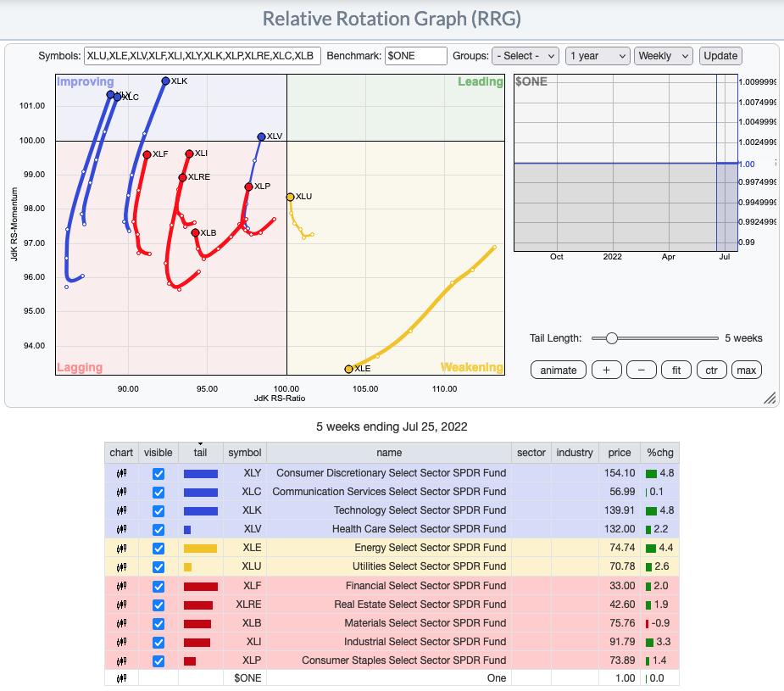Zoom in with the plus button
The height and width of the screenshot is (691, 784).
(x=607, y=370)
